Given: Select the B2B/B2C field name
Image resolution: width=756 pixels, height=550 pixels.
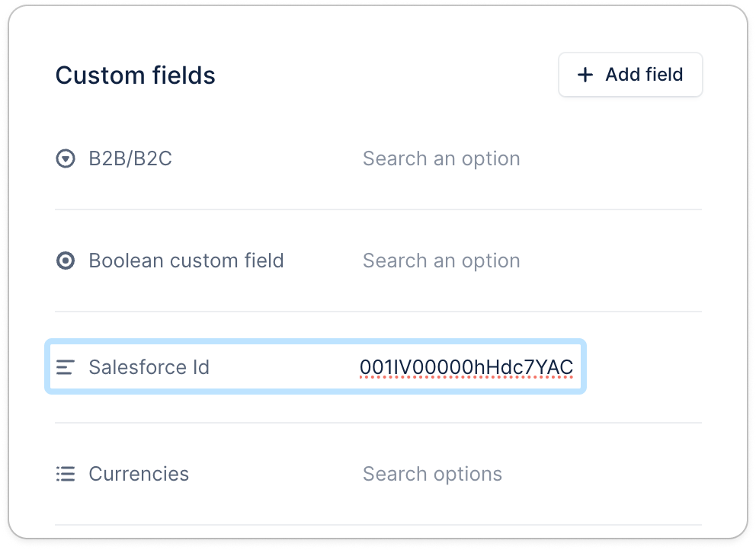Looking at the screenshot, I should [x=130, y=159].
